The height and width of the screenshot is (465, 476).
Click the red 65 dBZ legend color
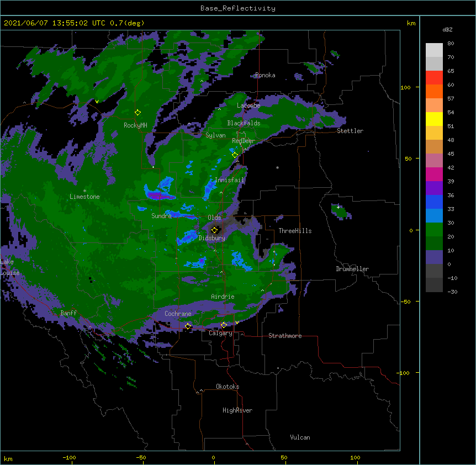point(434,77)
